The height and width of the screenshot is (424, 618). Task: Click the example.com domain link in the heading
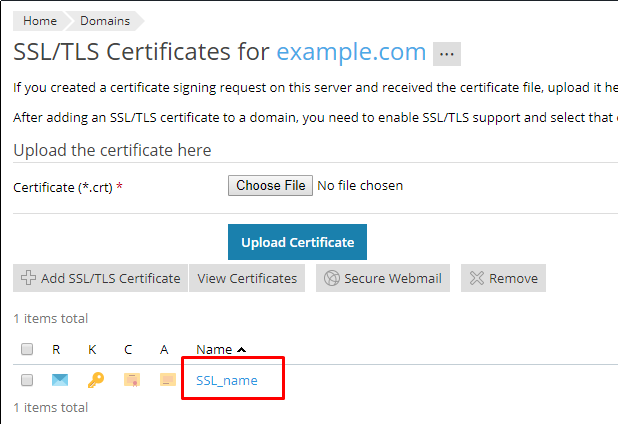click(x=351, y=52)
